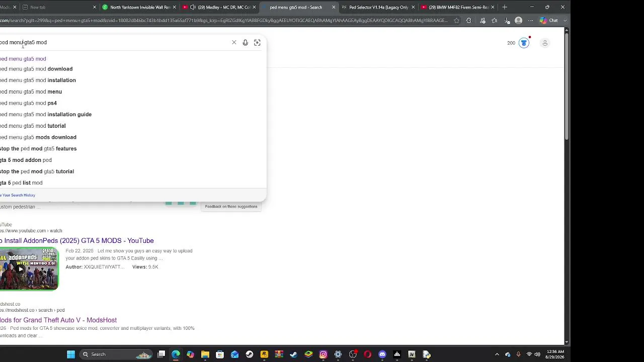
Task: Close the BMW M4F82 Fivem tab
Action: pos(493,7)
